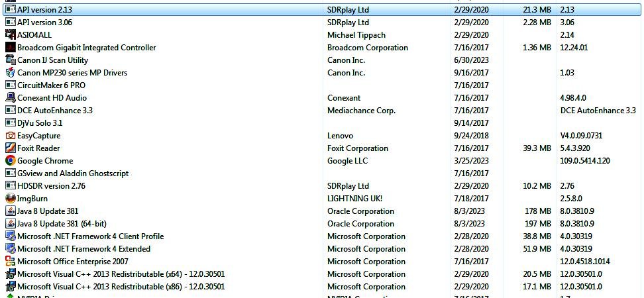Click the Conexant HD Audio icon
Screen dimensions: 644x298
tap(11, 98)
